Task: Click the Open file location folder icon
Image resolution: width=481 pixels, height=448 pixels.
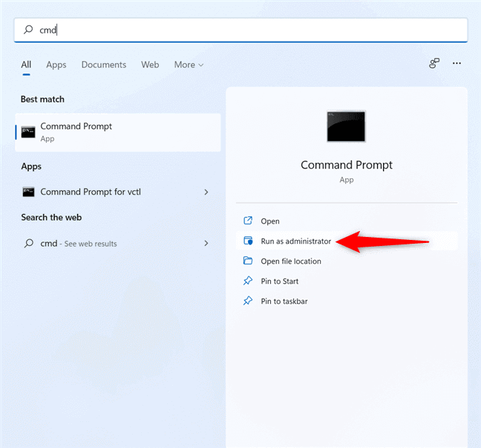Action: (x=248, y=262)
